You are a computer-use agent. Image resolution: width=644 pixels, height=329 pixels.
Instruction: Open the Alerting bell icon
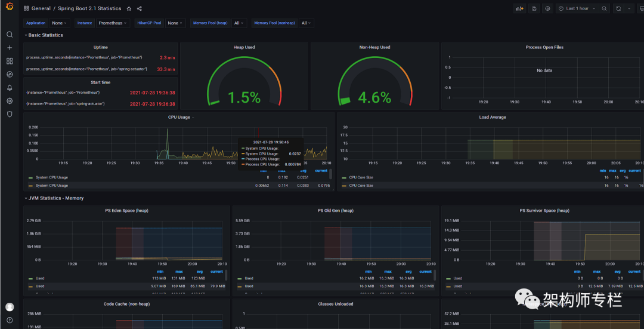10,88
